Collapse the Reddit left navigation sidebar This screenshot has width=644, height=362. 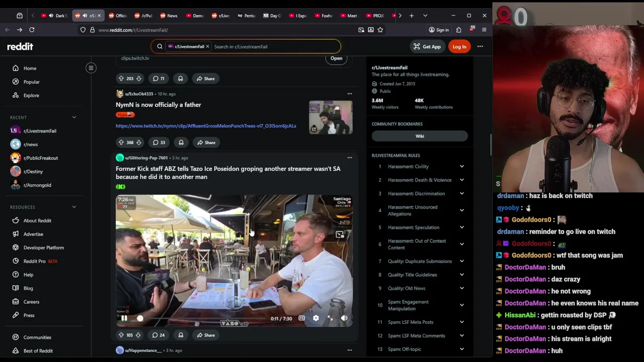[x=91, y=68]
